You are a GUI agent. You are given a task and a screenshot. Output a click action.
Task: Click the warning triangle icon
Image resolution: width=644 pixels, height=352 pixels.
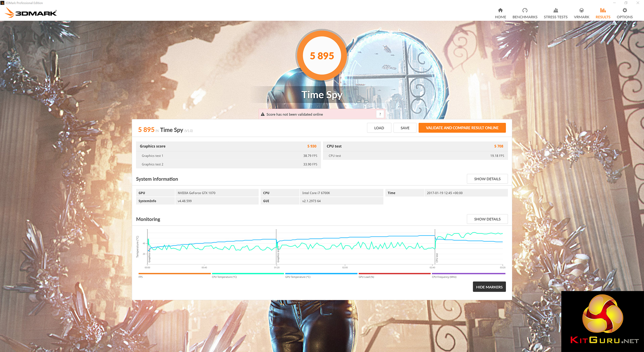point(263,114)
